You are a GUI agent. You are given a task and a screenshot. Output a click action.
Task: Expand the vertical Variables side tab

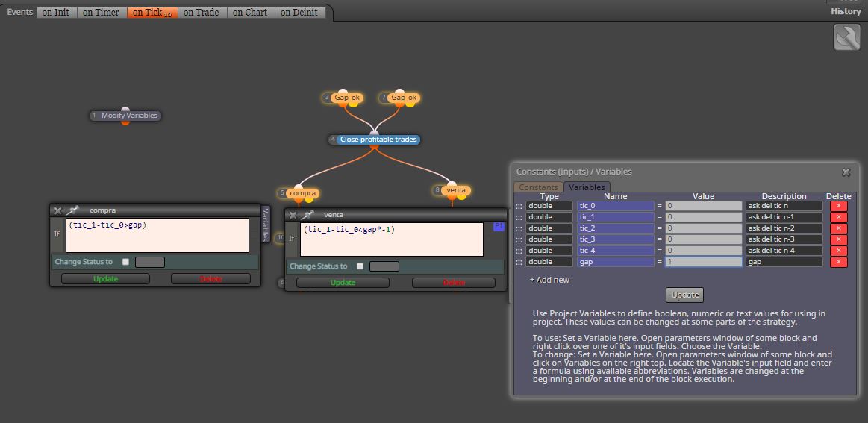tap(265, 225)
